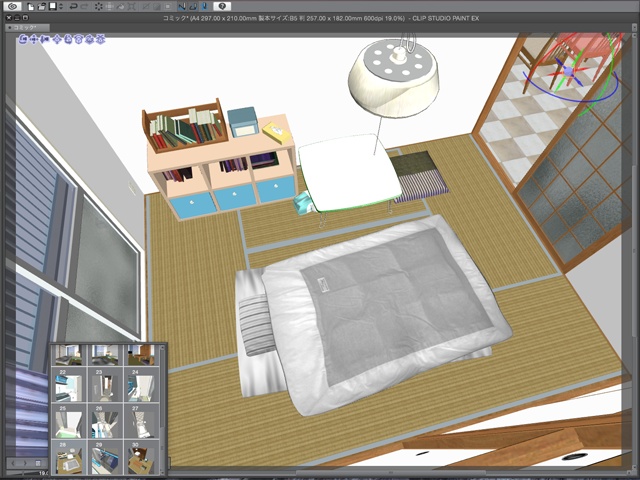Open the save options arrows beside Save
The width and height of the screenshot is (640, 480).
61,6
